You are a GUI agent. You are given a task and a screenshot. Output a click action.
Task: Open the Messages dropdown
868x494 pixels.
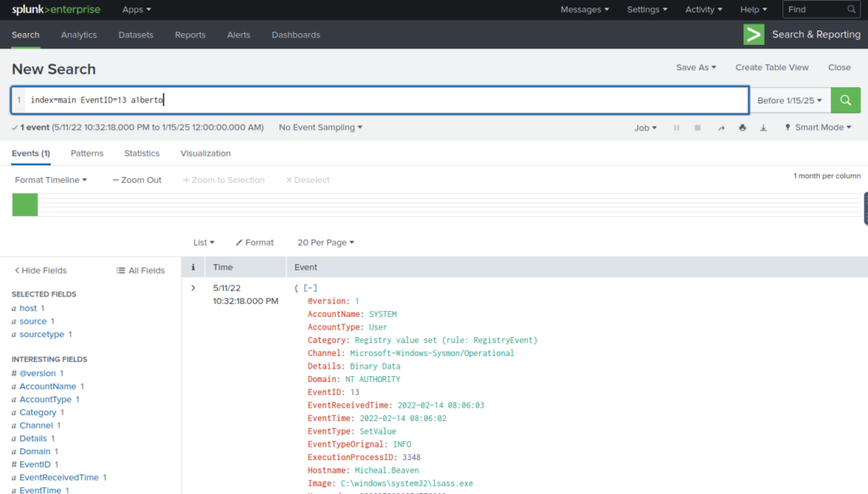tap(585, 9)
